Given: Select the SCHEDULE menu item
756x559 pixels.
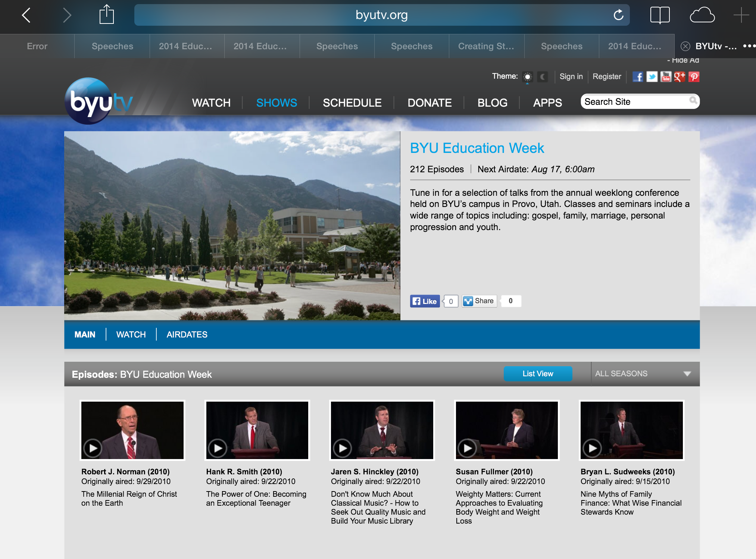Looking at the screenshot, I should pyautogui.click(x=352, y=103).
